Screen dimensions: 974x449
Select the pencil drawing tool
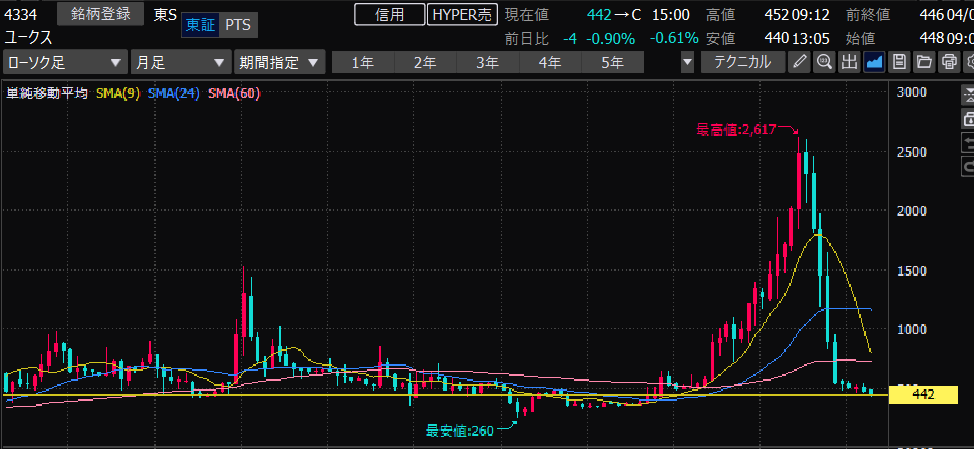(x=799, y=62)
